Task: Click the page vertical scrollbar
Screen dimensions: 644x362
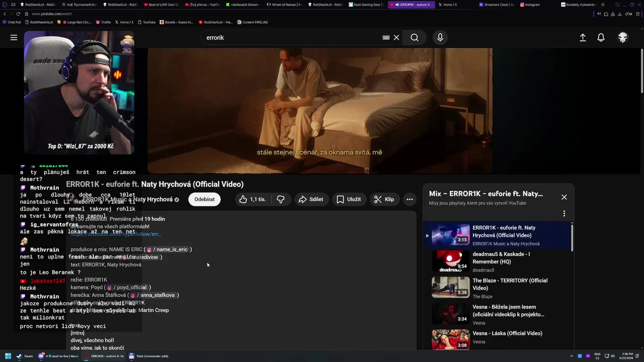Action: click(x=641, y=70)
